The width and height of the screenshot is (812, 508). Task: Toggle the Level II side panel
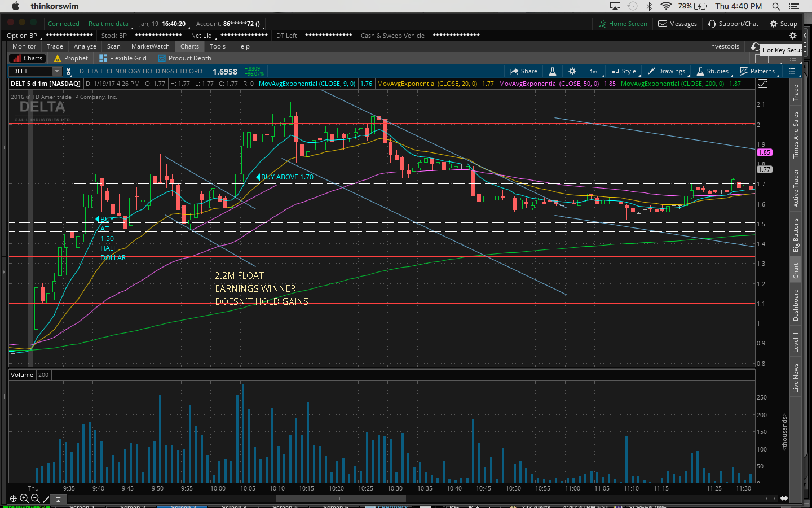tap(796, 342)
